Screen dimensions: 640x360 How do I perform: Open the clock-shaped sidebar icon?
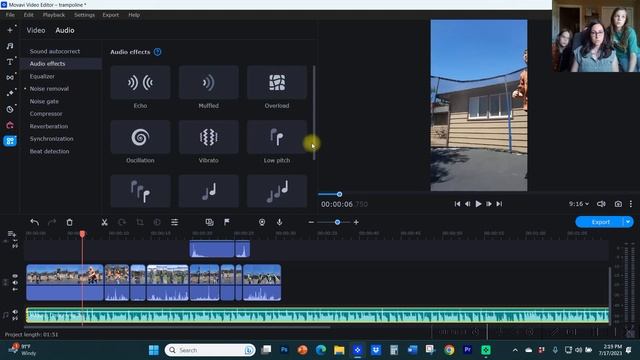pos(10,109)
